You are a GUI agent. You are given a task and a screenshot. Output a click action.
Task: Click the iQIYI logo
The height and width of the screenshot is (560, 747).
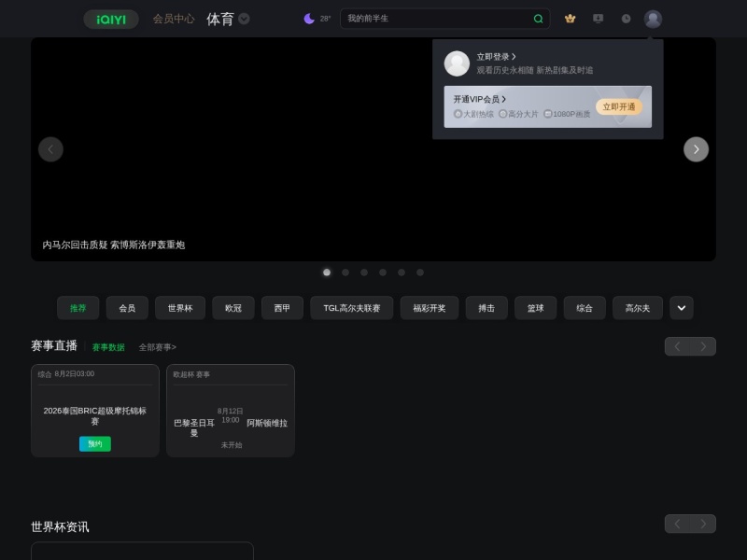click(111, 19)
